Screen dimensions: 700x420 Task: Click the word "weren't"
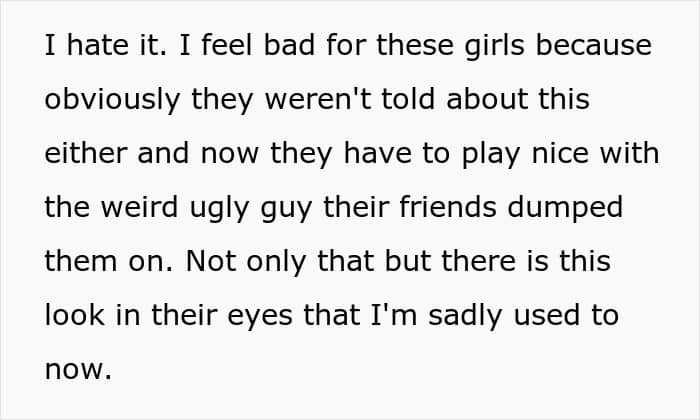pyautogui.click(x=306, y=100)
